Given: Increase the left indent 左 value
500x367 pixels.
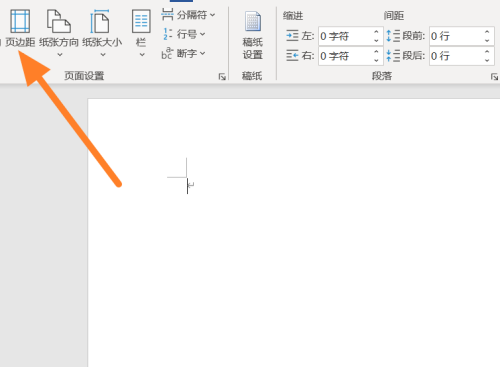Looking at the screenshot, I should 376,32.
